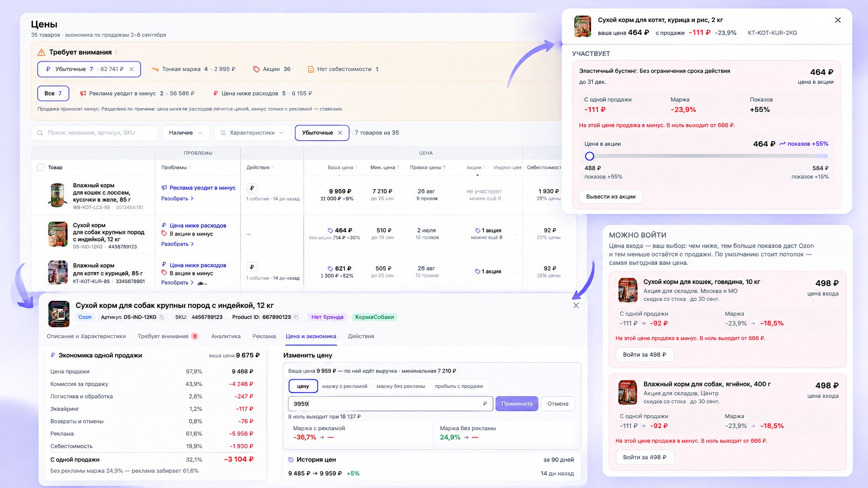868x488 pixels.
Task: Expand Разобрать in kitten chicken 85 г row
Action: [177, 282]
